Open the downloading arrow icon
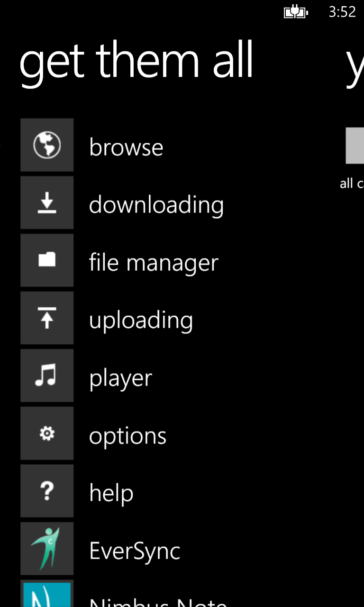 click(x=47, y=203)
